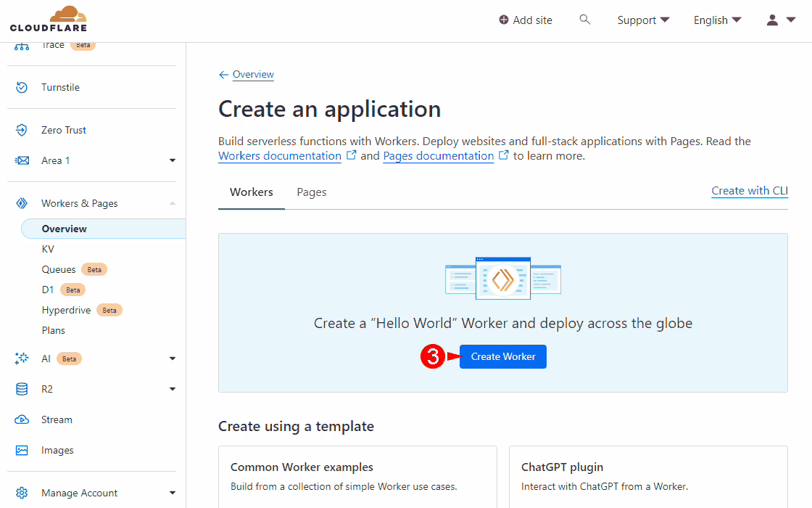Select the Common Worker examples template card

357,476
